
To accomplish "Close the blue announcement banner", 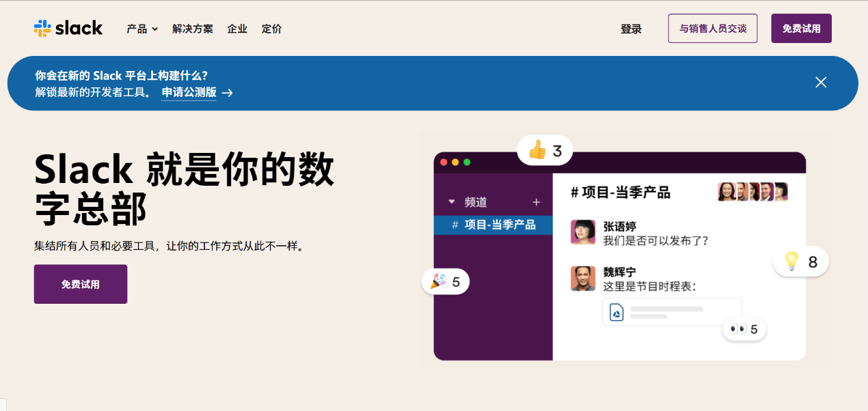I will 821,83.
